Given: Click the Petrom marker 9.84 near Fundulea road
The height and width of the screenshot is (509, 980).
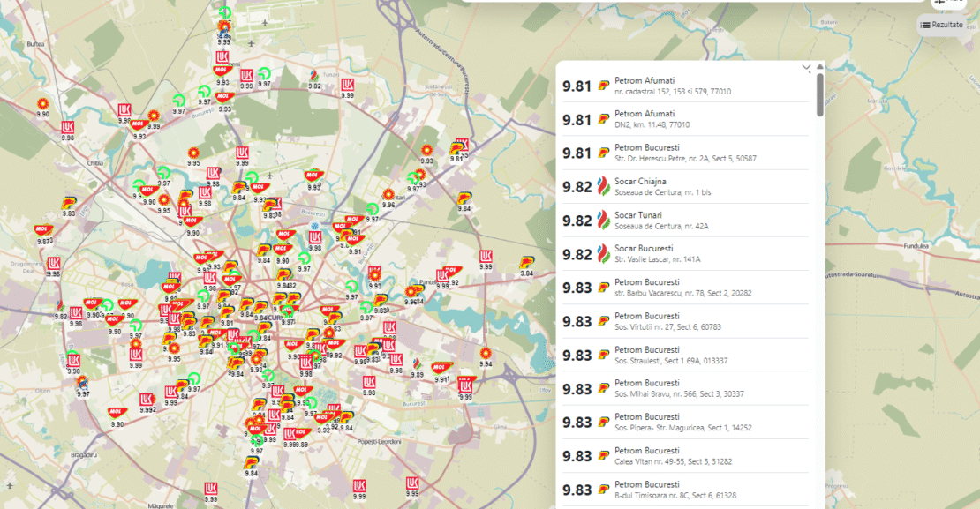Looking at the screenshot, I should coord(527,262).
